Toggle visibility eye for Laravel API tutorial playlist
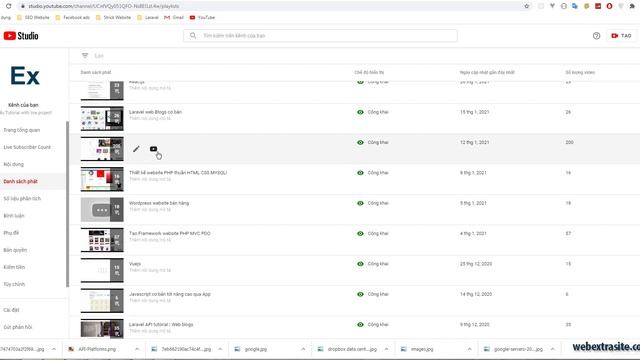This screenshot has height=360, width=640. coord(360,324)
